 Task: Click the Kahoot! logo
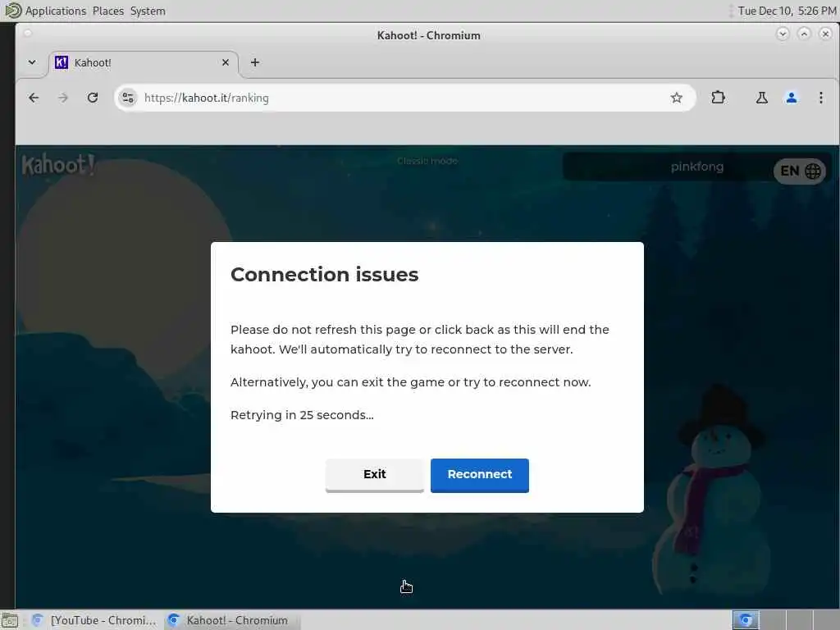pyautogui.click(x=59, y=164)
